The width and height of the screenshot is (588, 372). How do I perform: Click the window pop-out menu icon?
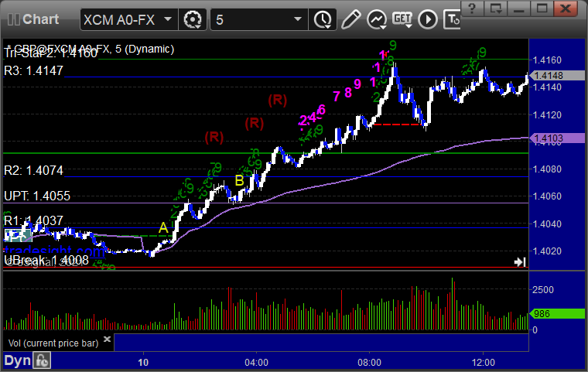tap(495, 9)
